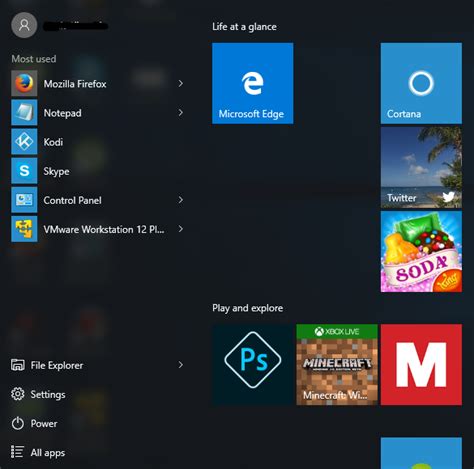
Task: Click the Mozilla Firefox text label
Action: coord(75,84)
